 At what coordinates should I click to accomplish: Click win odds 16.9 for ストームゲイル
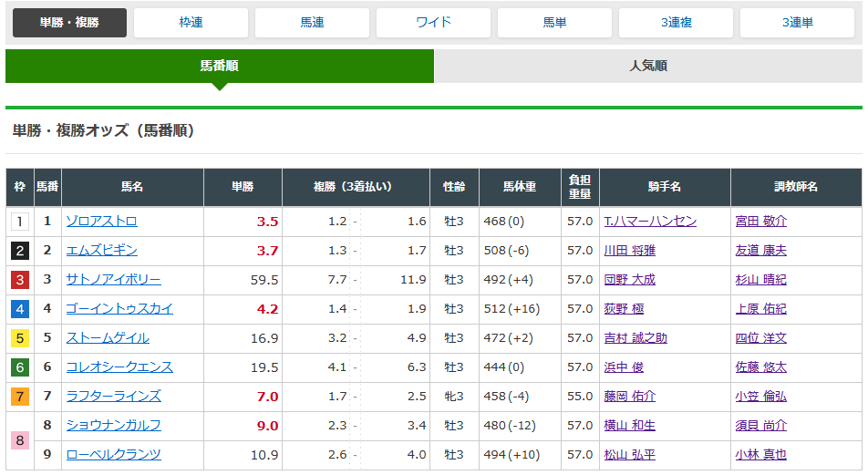pyautogui.click(x=264, y=338)
